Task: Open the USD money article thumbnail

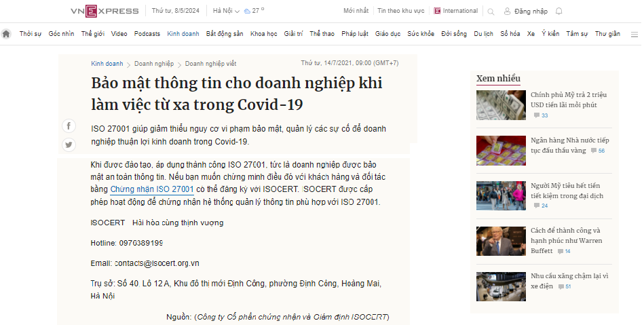Action: [x=501, y=105]
